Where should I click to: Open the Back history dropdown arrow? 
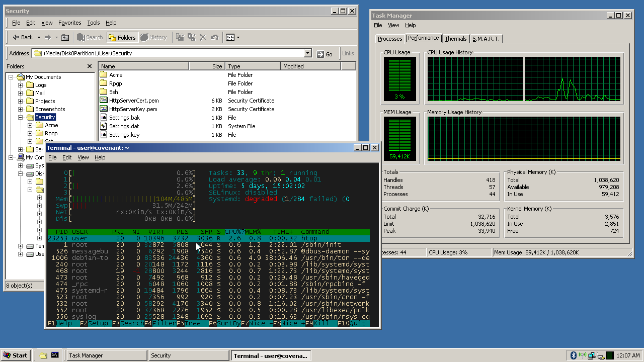pos(38,37)
